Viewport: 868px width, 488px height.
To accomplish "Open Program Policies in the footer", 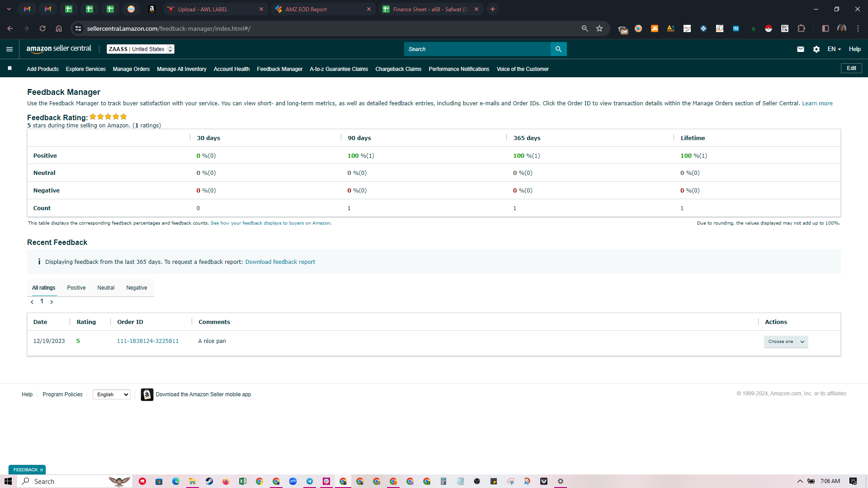I will click(62, 394).
